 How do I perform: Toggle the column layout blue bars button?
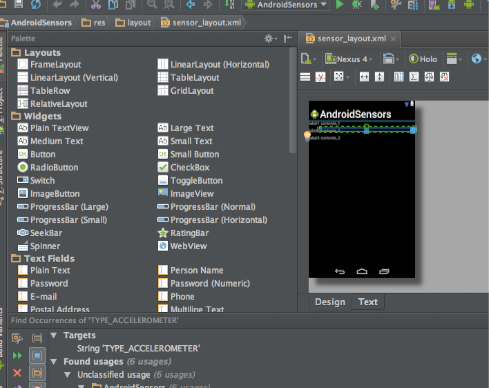[x=399, y=77]
